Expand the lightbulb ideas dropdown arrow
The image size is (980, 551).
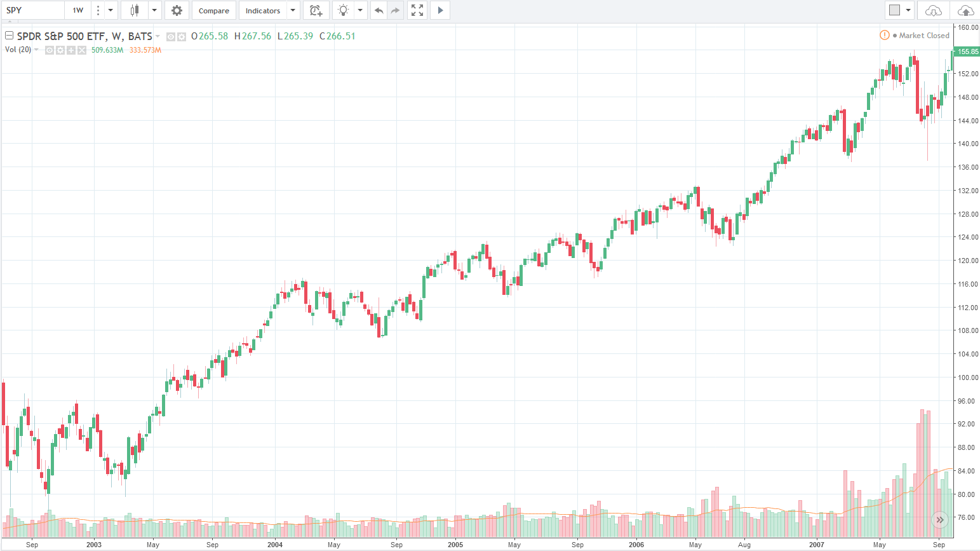(x=360, y=10)
